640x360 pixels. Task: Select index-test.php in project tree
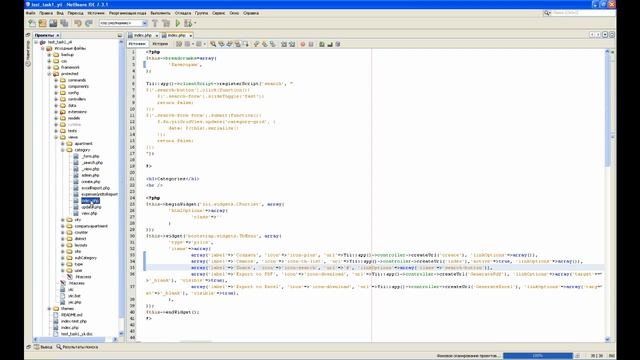coord(74,321)
